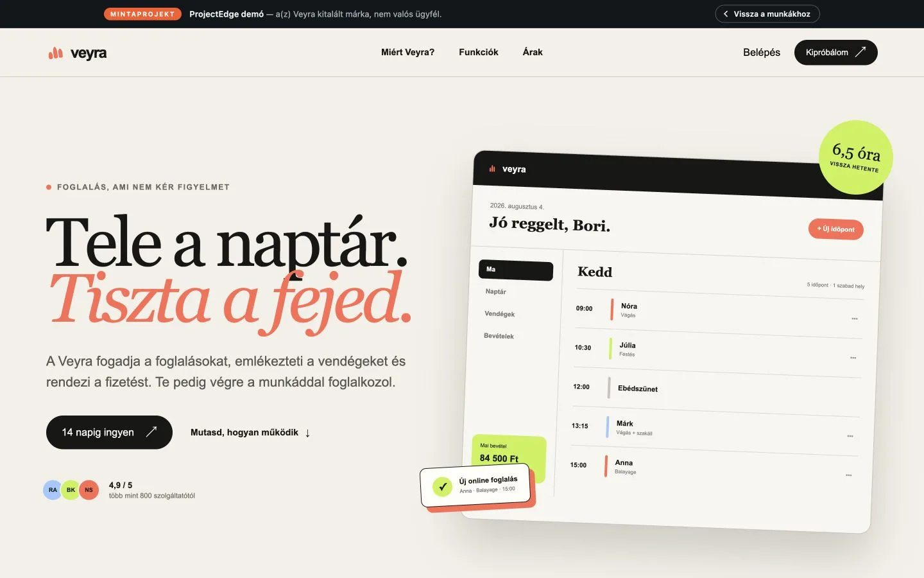Image resolution: width=924 pixels, height=578 pixels.
Task: Click the Vágás + szakáll service label
Action: (x=634, y=433)
